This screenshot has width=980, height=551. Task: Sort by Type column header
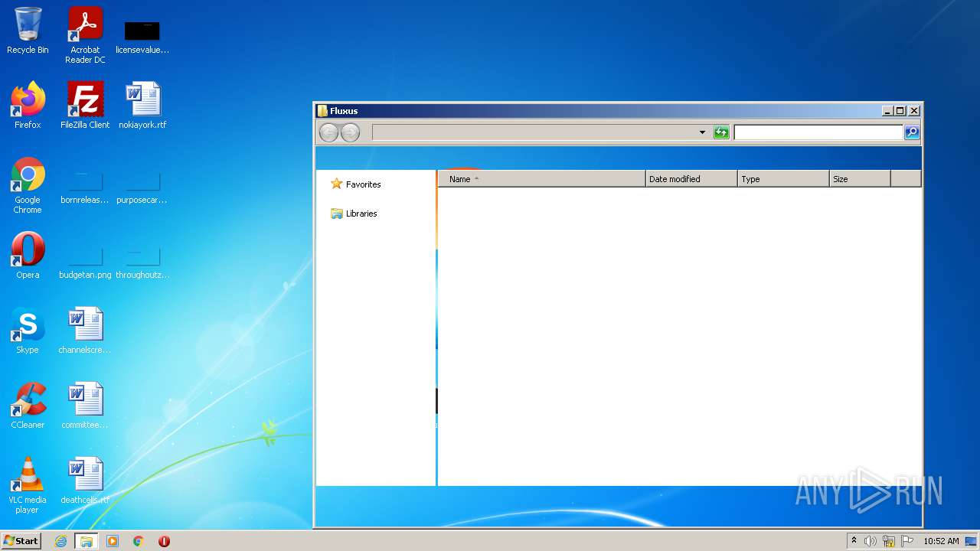[783, 179]
